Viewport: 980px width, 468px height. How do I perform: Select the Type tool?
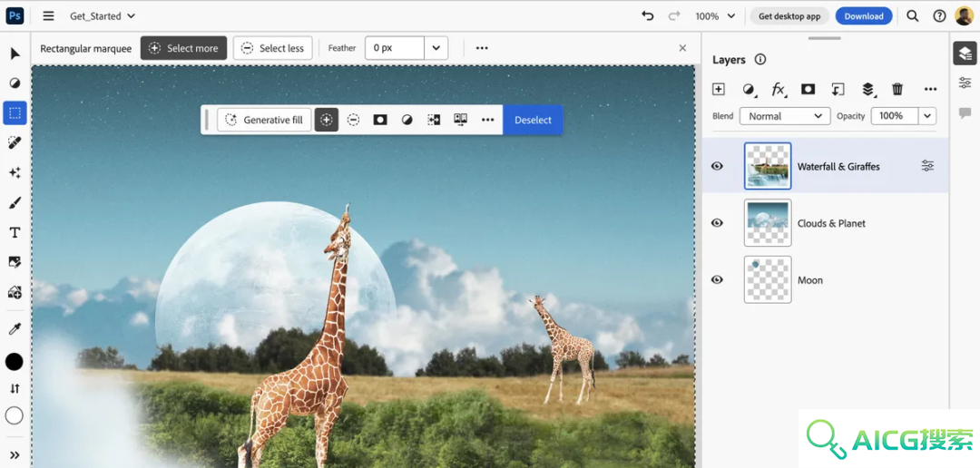pyautogui.click(x=15, y=232)
